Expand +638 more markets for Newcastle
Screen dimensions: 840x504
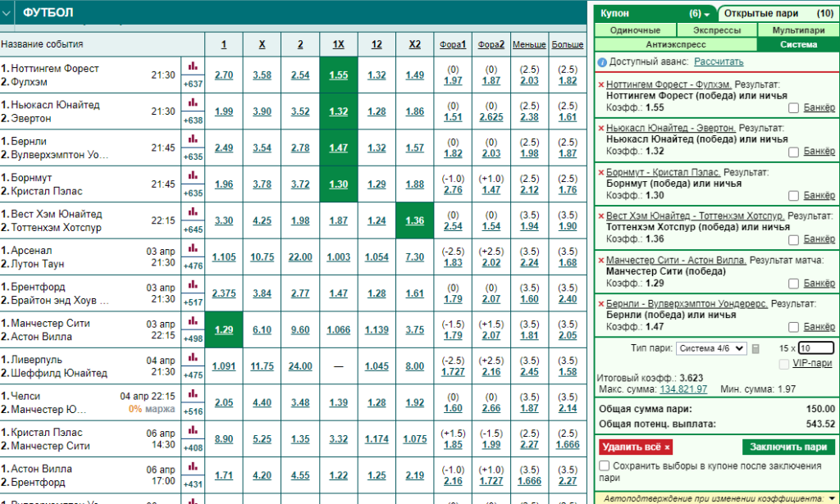193,120
